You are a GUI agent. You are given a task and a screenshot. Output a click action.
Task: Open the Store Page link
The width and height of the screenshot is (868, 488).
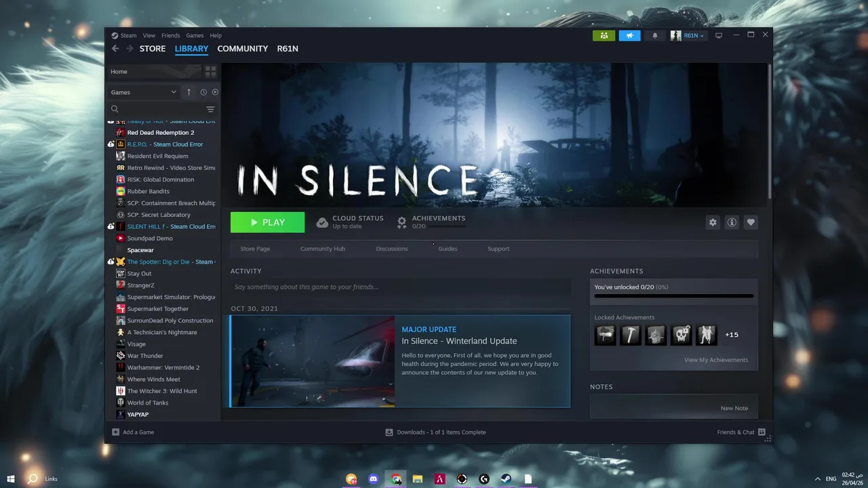[x=255, y=249]
